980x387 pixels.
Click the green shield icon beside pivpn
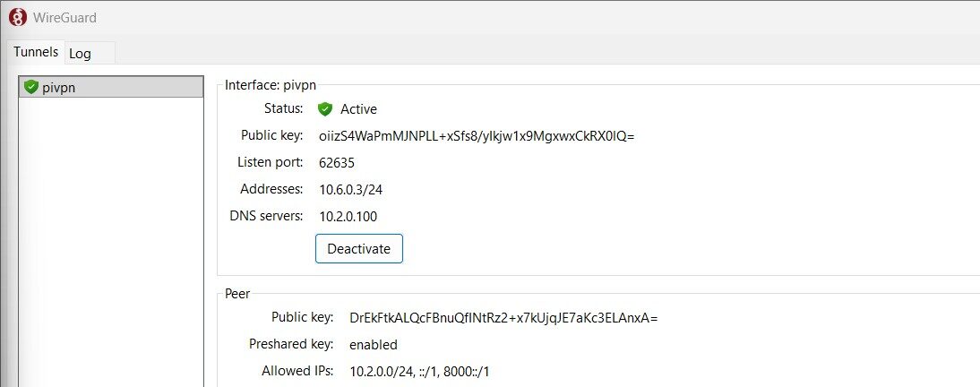coord(31,87)
